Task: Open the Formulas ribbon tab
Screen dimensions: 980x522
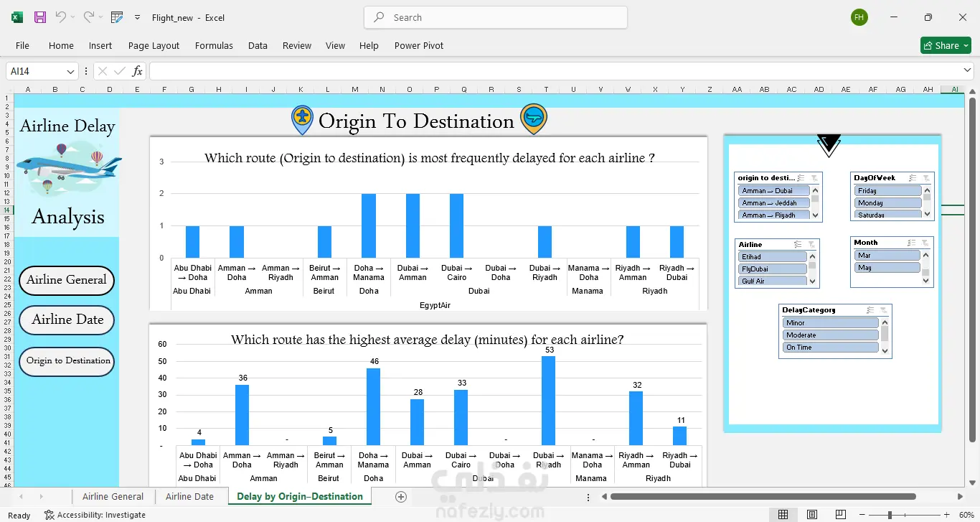Action: point(214,45)
